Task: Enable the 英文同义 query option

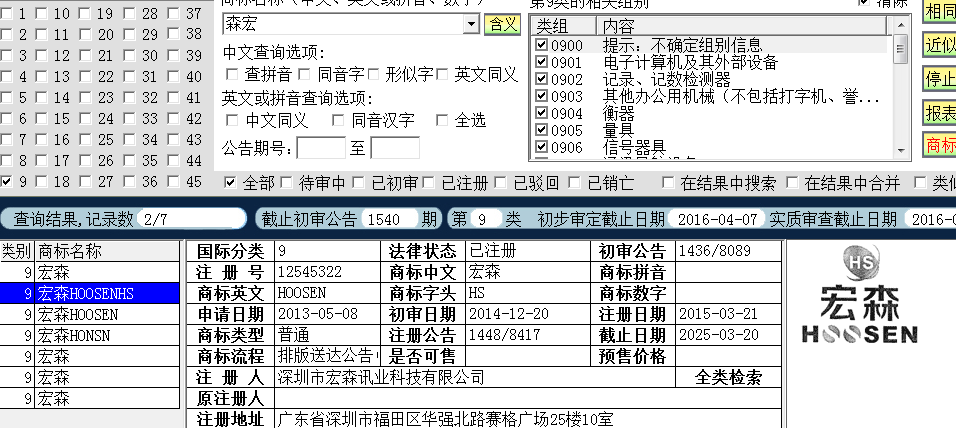Action: pos(442,74)
